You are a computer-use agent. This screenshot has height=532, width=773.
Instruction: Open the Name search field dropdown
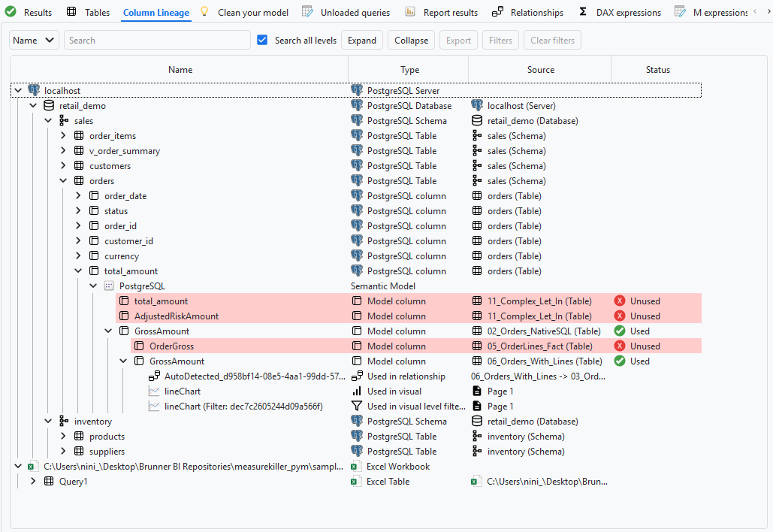pos(34,40)
